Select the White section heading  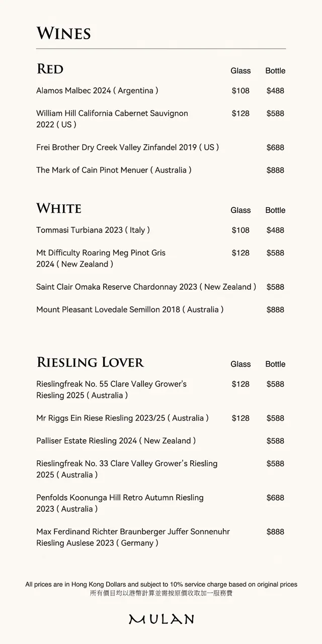click(59, 208)
